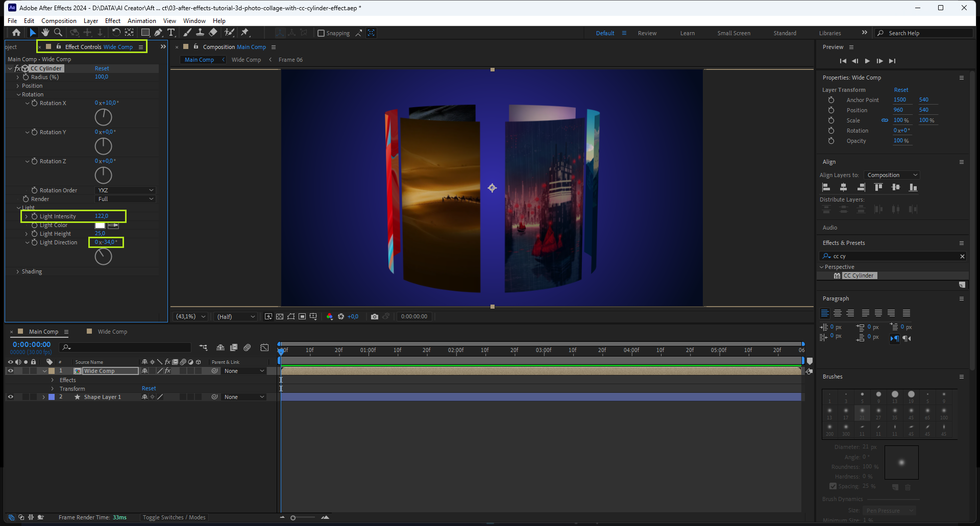Choose the Pen tool
980x526 pixels.
point(158,33)
